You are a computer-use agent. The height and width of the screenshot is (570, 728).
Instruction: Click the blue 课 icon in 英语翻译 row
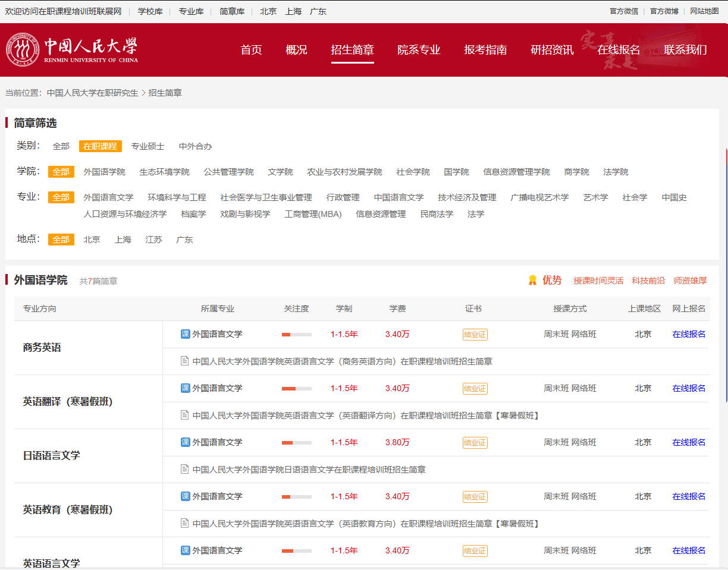(x=185, y=388)
